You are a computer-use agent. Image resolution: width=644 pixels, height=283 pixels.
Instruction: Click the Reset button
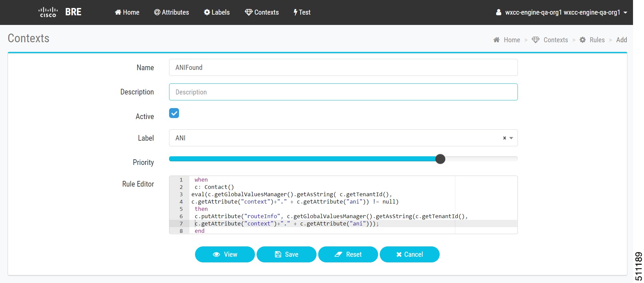point(348,254)
